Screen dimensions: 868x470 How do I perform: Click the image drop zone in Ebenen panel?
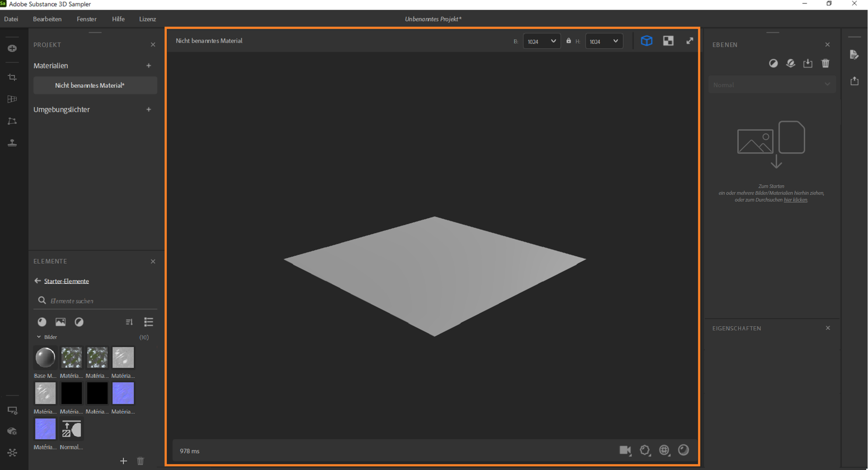tap(771, 145)
